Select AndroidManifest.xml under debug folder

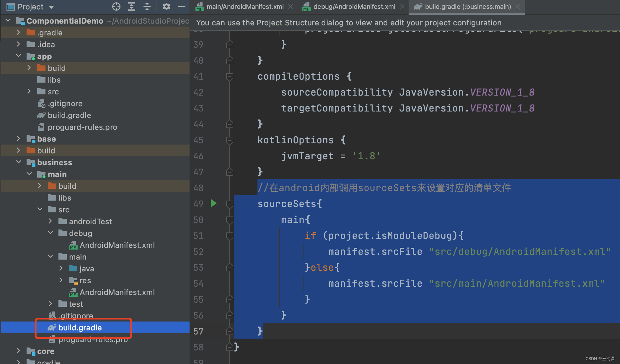coord(117,245)
